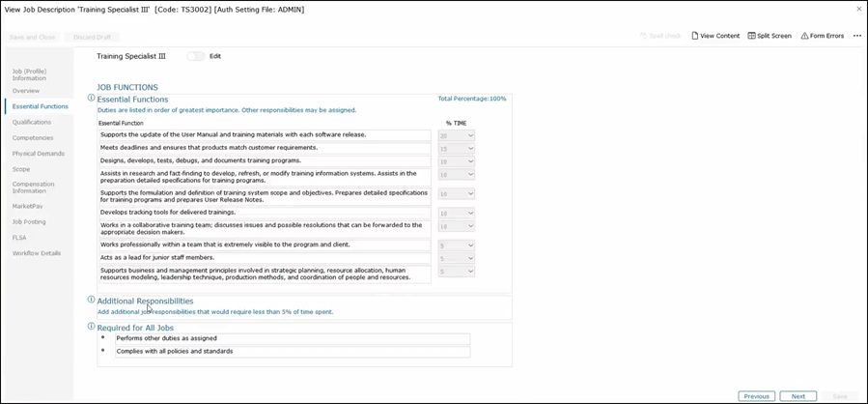Show Form Errors warning
This screenshot has width=868, height=404.
point(805,36)
